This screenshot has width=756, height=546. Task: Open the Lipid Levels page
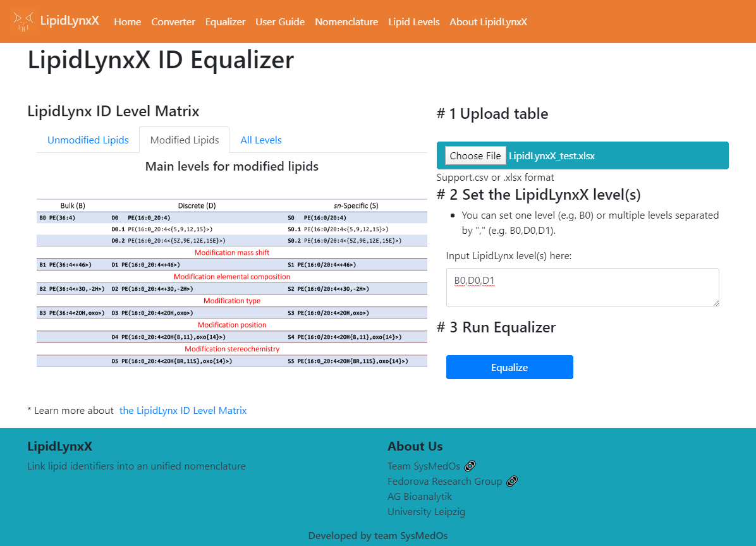(x=414, y=21)
